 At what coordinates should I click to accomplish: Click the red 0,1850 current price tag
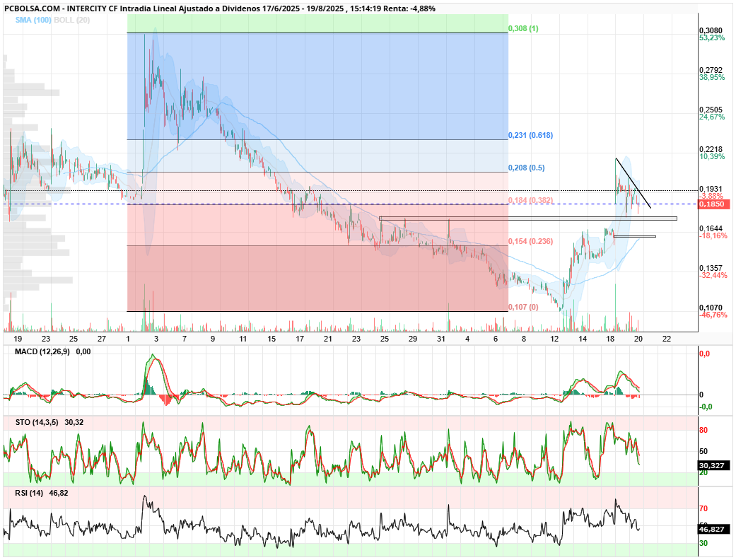click(714, 204)
